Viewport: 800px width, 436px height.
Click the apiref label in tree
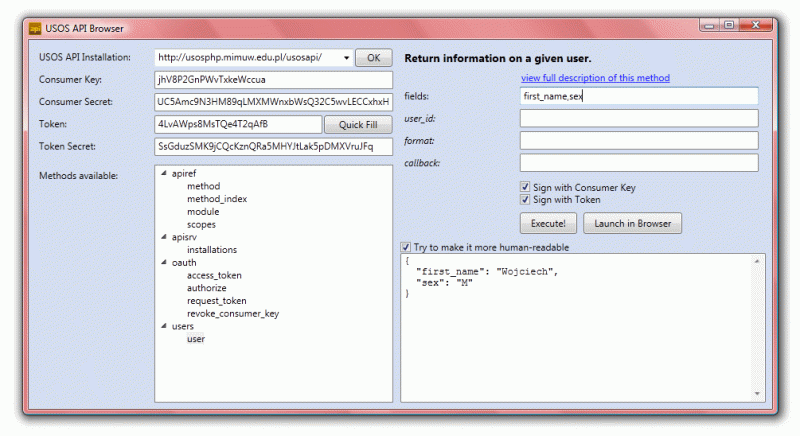click(x=184, y=173)
